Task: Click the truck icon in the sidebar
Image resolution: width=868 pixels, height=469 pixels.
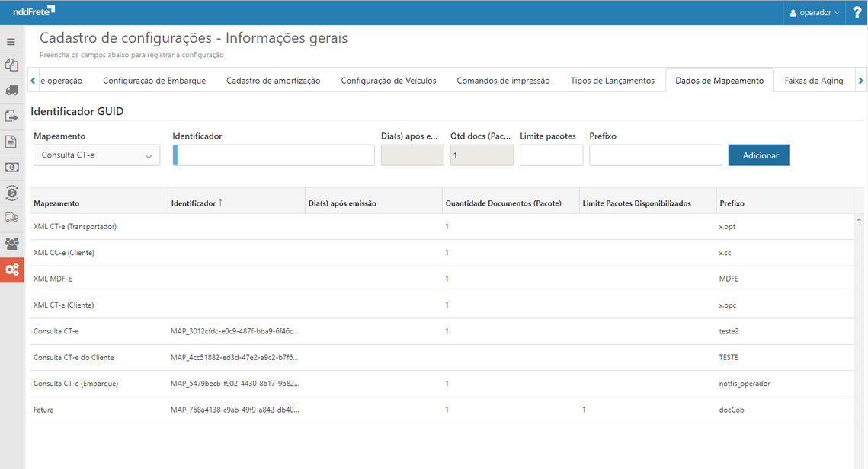Action: tap(11, 91)
